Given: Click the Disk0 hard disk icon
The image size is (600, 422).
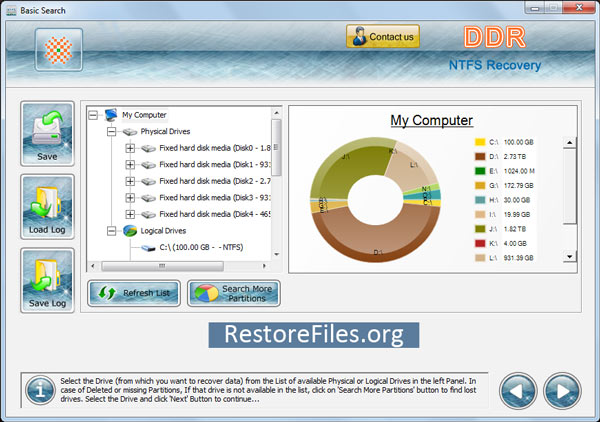Looking at the screenshot, I should click(148, 148).
